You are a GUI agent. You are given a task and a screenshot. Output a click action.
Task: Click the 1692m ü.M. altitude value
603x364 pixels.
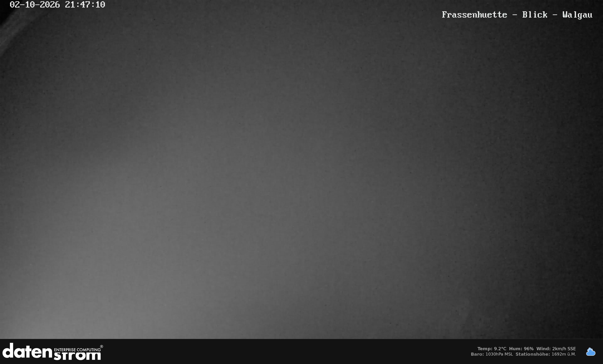click(564, 354)
